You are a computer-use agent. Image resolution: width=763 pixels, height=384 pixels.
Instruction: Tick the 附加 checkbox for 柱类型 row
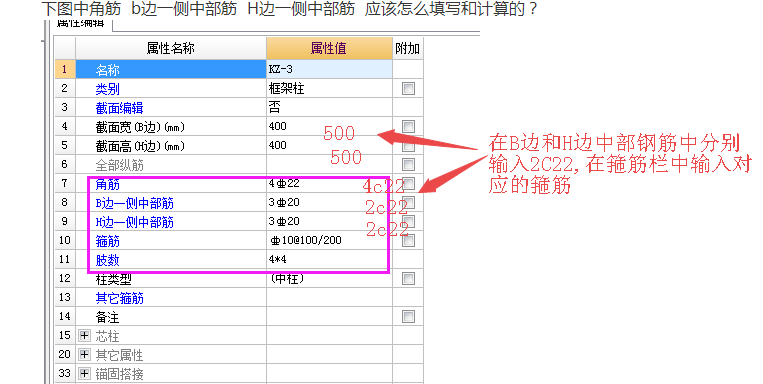point(408,278)
